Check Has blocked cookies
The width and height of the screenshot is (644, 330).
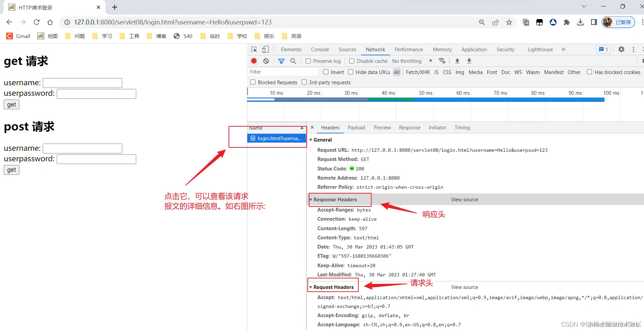589,72
